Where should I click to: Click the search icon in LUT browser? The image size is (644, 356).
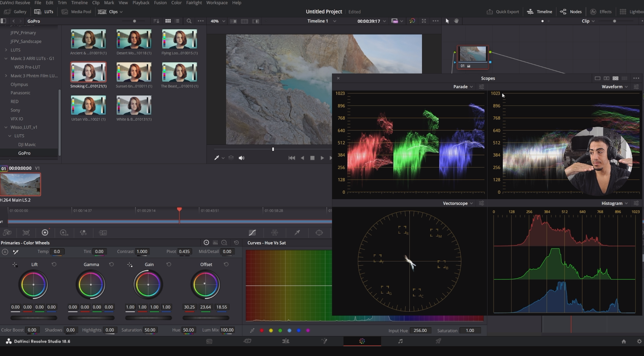tap(189, 21)
